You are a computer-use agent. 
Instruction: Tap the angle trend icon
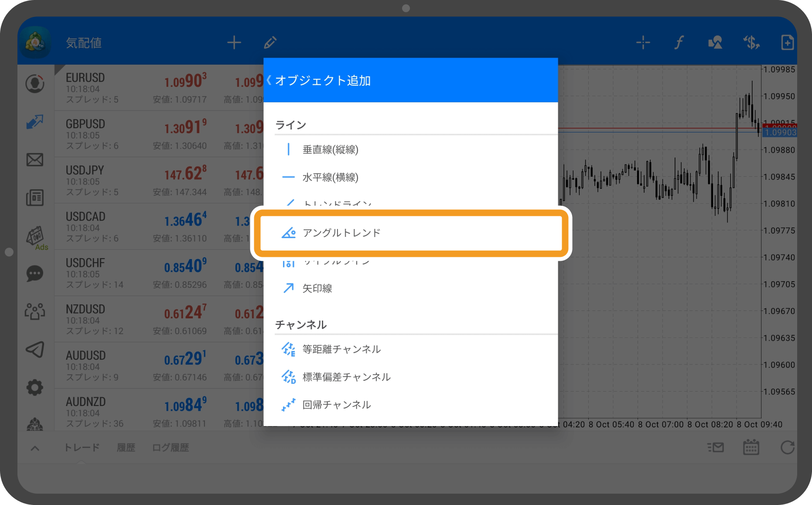pos(288,233)
